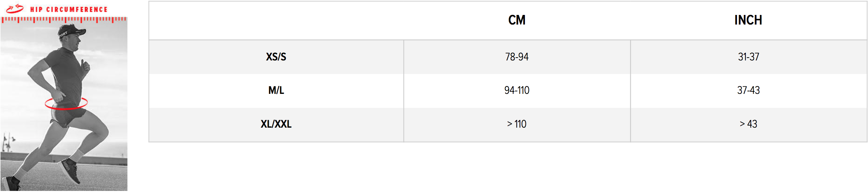Click the runner's dark running shoe

click(70, 171)
